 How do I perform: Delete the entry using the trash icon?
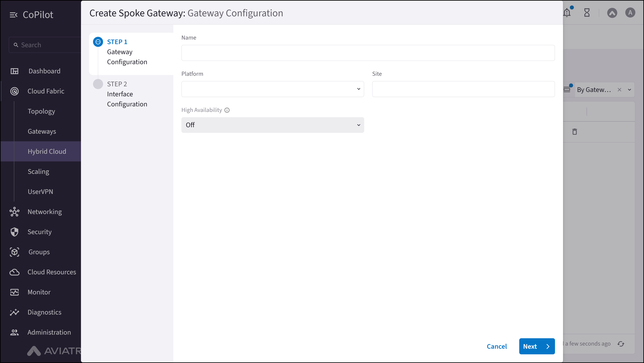click(x=574, y=131)
